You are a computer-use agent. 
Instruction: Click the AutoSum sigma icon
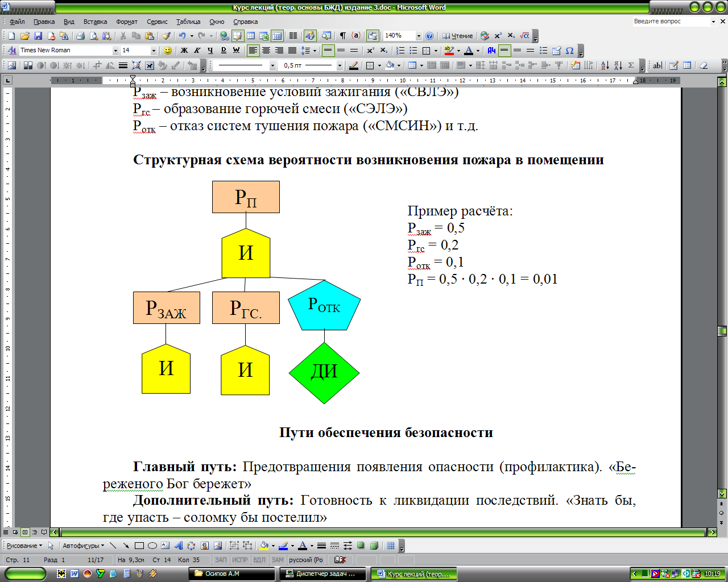pos(631,65)
